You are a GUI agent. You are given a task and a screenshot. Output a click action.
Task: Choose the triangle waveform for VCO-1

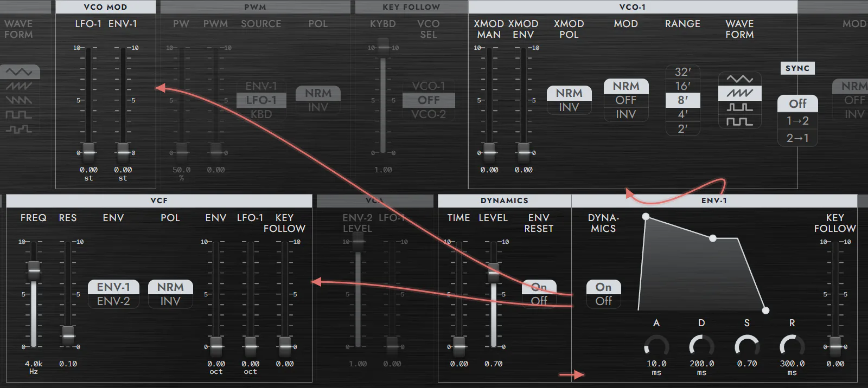[x=739, y=79]
